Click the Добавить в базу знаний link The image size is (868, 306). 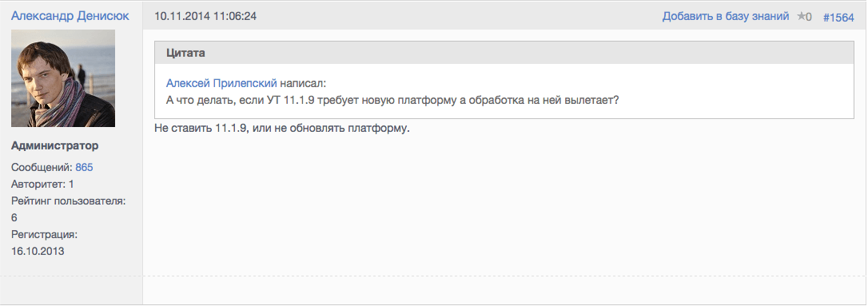point(726,17)
